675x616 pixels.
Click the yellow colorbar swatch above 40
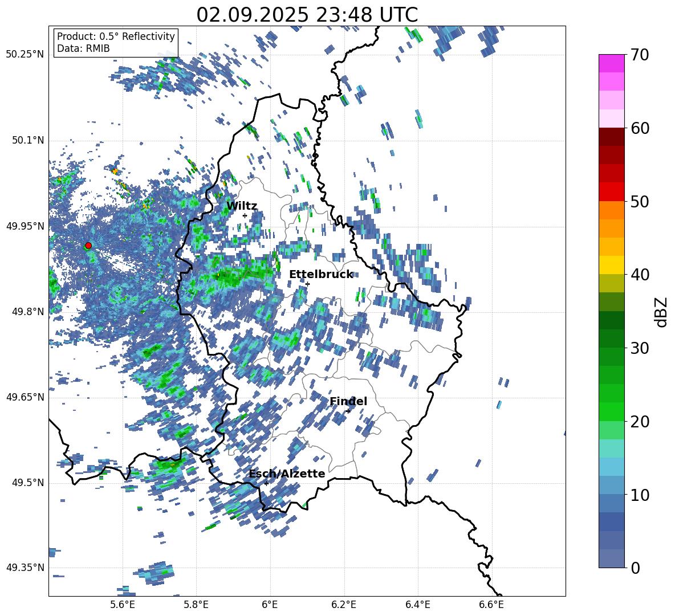point(611,265)
